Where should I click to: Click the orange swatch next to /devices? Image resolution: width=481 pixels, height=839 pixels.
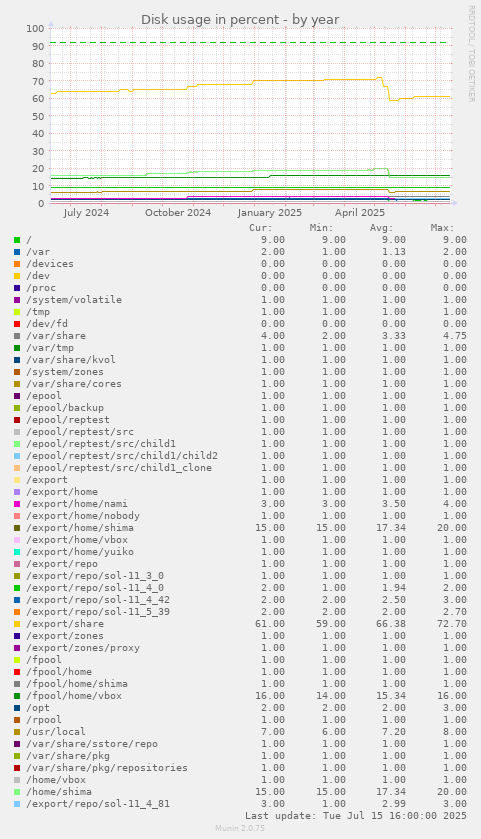click(17, 264)
